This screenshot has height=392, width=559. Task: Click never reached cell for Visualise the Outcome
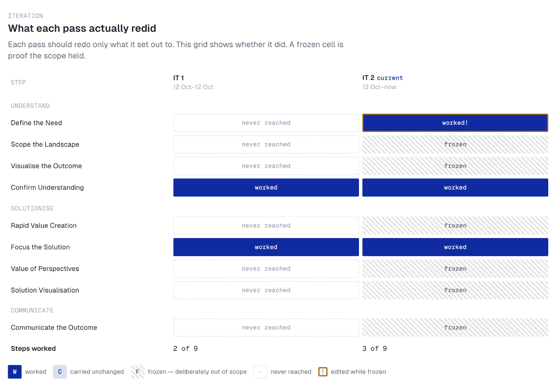coord(266,166)
